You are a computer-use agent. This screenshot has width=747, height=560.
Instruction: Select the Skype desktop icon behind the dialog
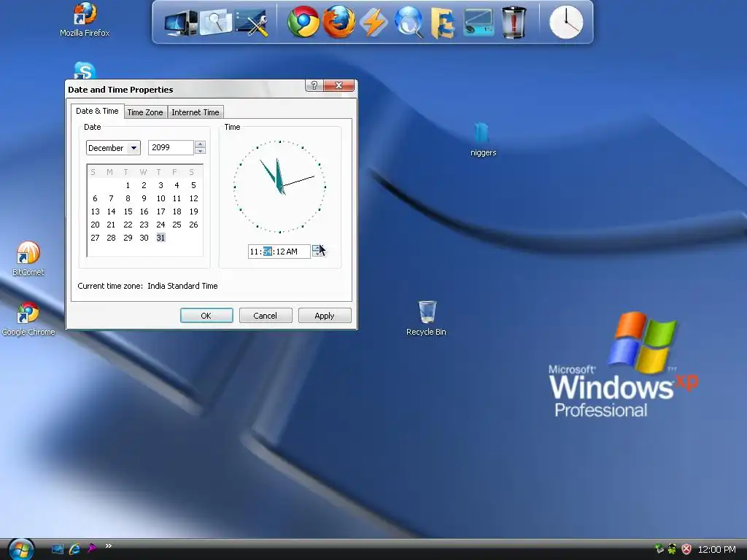tap(85, 71)
